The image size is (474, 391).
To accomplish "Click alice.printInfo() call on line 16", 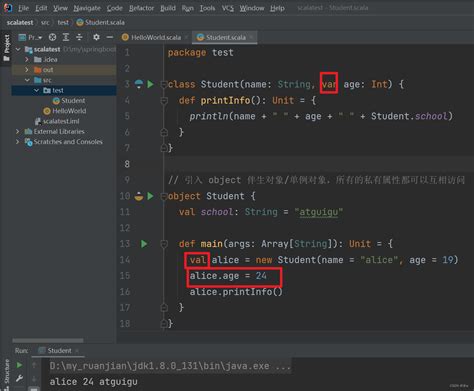I will pos(236,292).
